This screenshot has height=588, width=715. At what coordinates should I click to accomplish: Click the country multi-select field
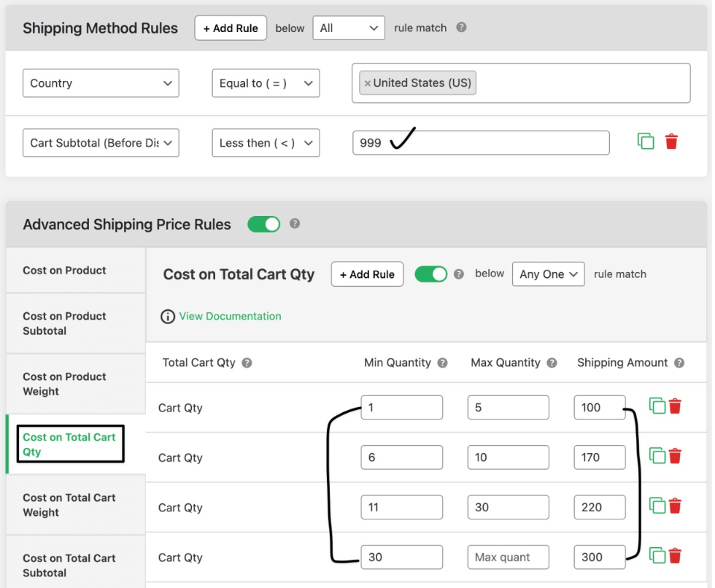[521, 83]
